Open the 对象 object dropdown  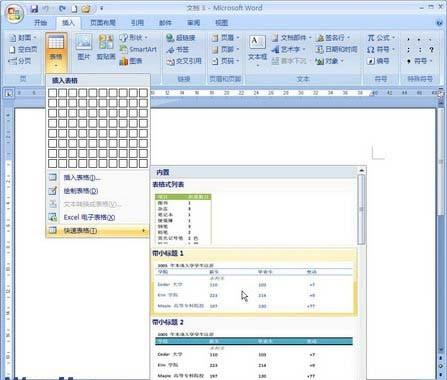pos(329,61)
